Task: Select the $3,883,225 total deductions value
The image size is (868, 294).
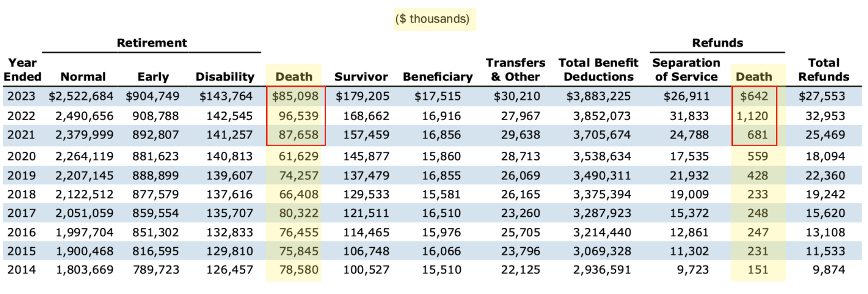Action: click(599, 96)
